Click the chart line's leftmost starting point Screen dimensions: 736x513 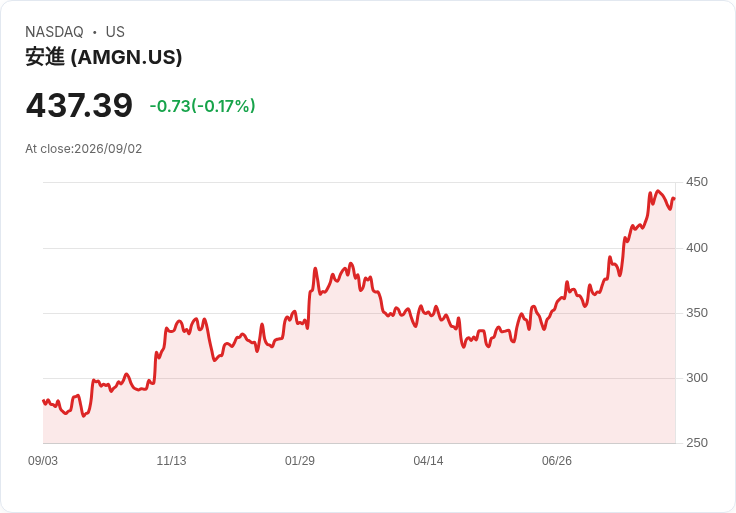click(43, 400)
